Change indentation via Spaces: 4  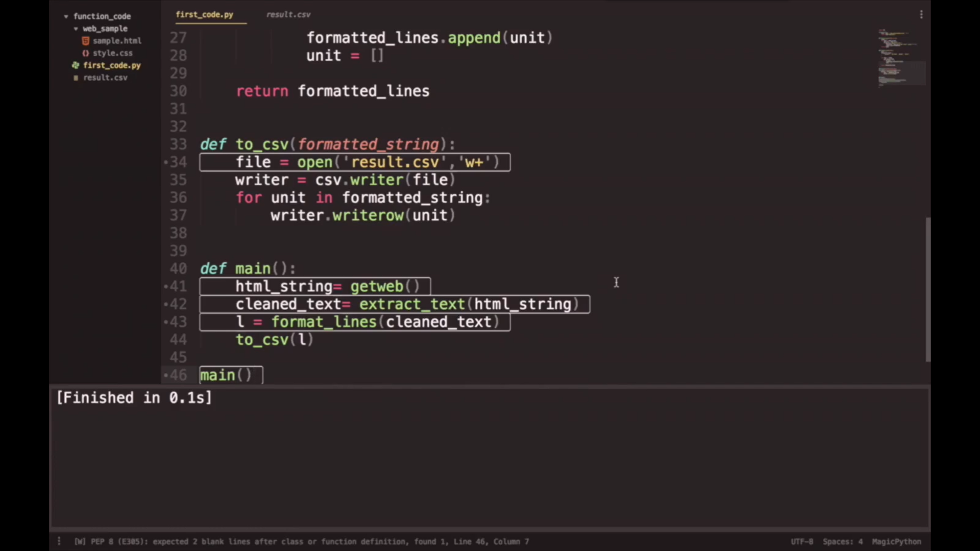(843, 541)
